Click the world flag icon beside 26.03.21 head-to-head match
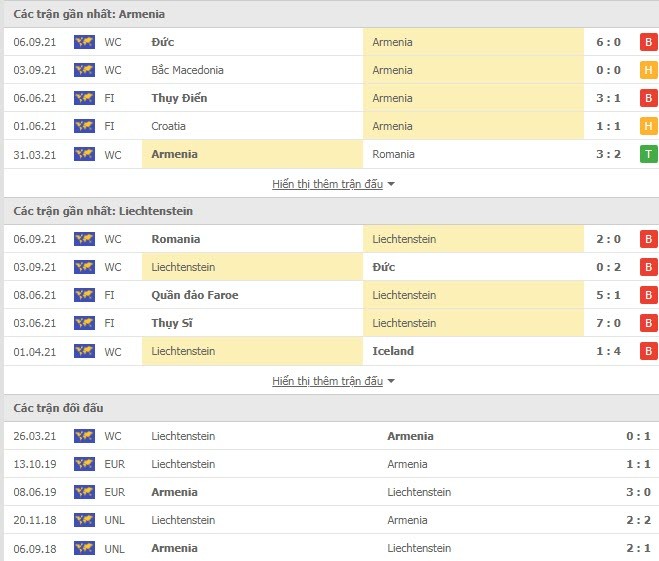The width and height of the screenshot is (659, 561). click(84, 436)
